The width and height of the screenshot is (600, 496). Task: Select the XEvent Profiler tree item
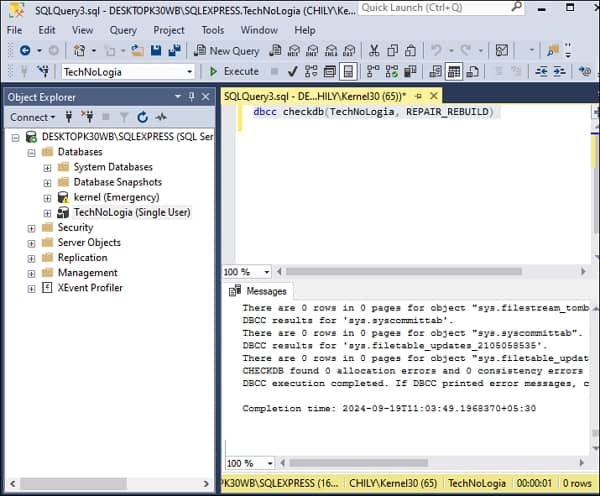pos(90,287)
